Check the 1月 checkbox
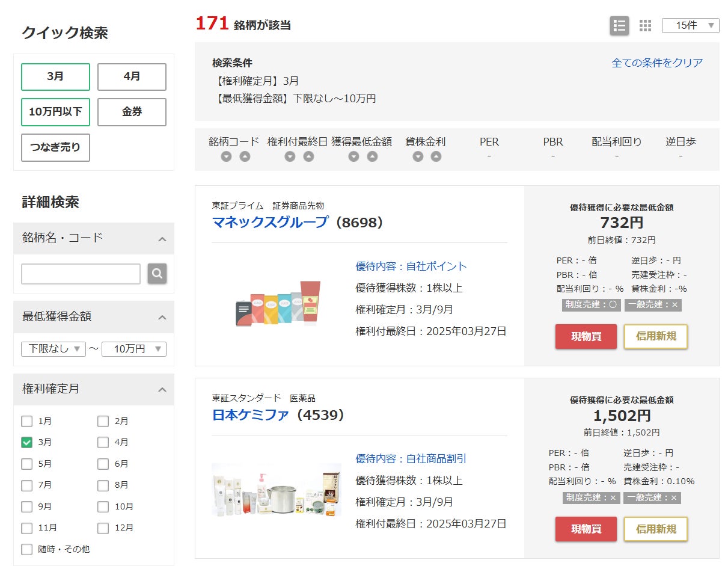 pyautogui.click(x=26, y=421)
